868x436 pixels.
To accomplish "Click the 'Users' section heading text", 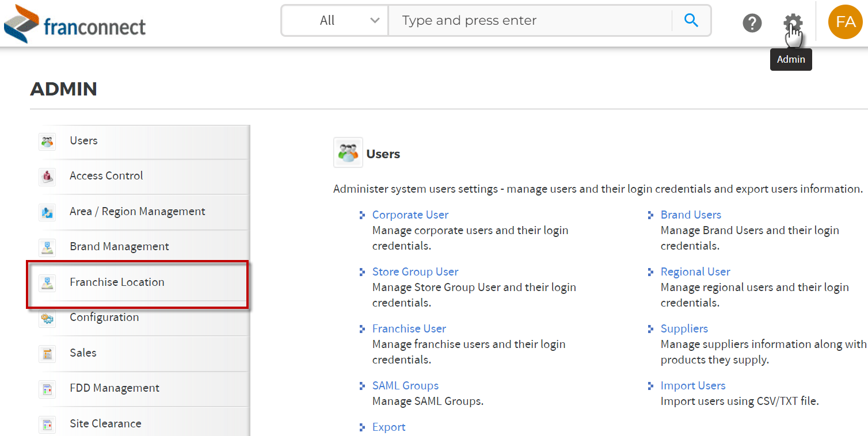I will 383,154.
